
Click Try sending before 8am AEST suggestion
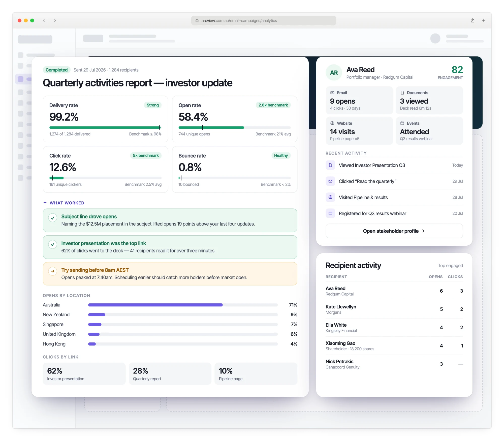click(x=170, y=274)
